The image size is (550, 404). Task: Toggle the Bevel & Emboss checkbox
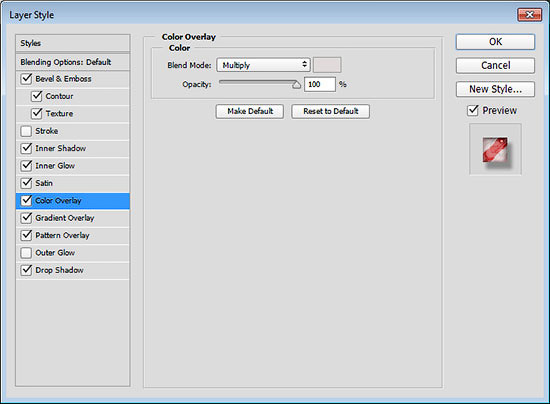[x=26, y=79]
